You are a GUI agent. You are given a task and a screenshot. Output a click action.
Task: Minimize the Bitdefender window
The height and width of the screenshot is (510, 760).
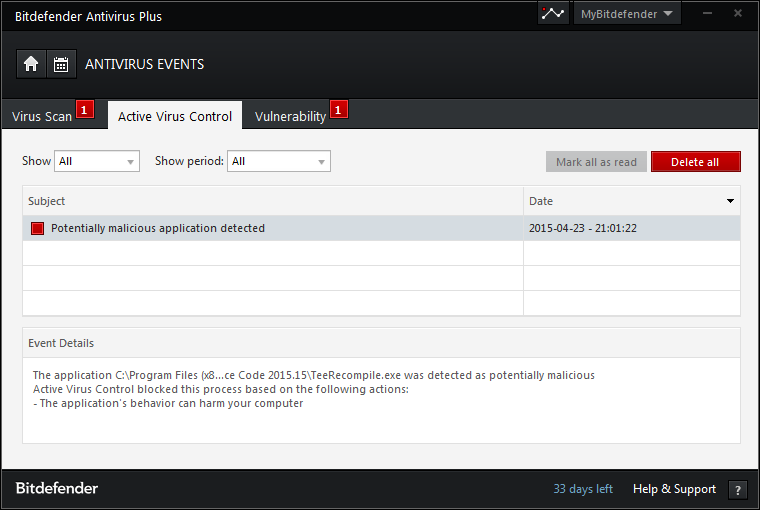point(707,14)
